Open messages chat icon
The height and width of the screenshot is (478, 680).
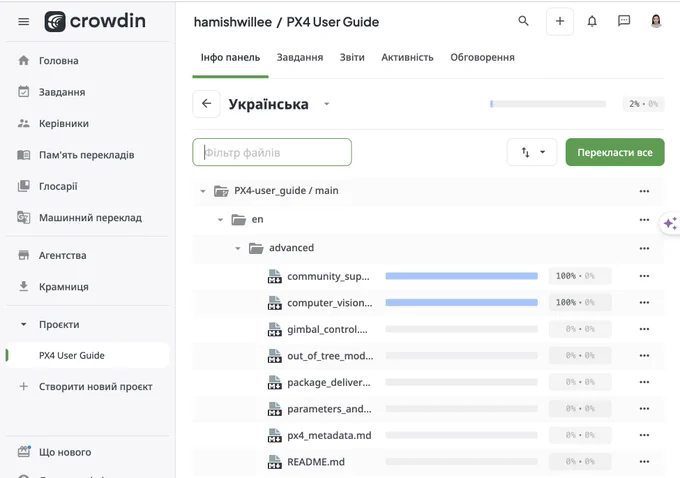624,21
